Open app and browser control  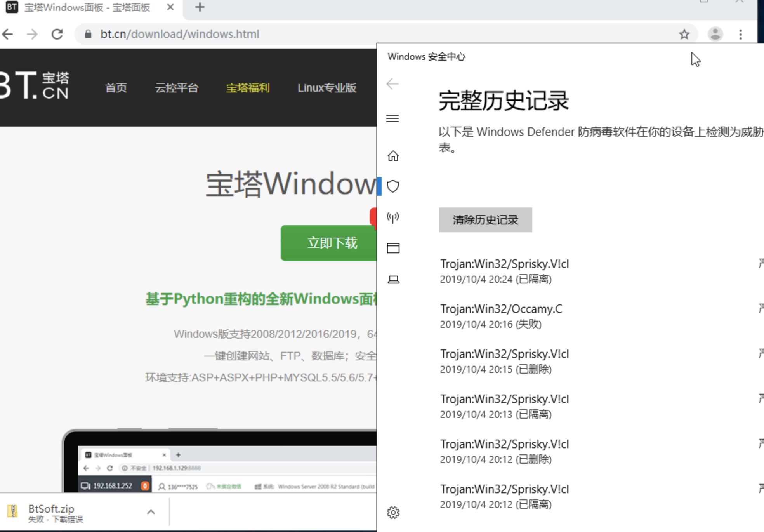click(393, 248)
